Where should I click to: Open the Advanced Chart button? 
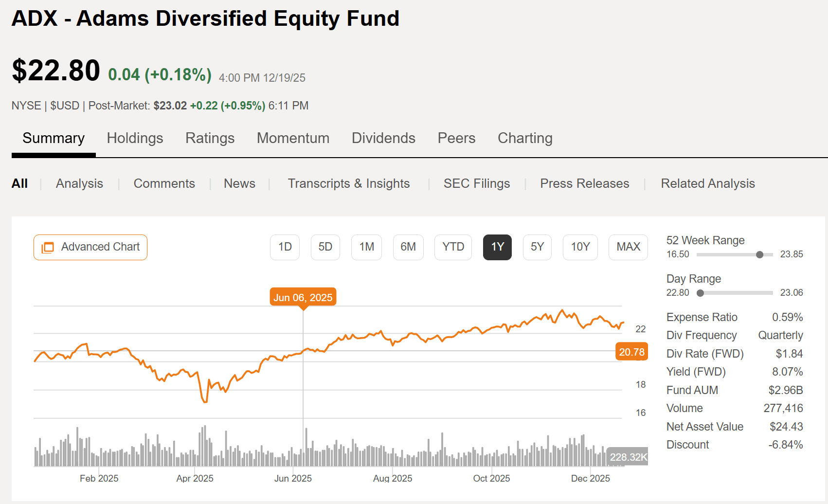click(90, 247)
